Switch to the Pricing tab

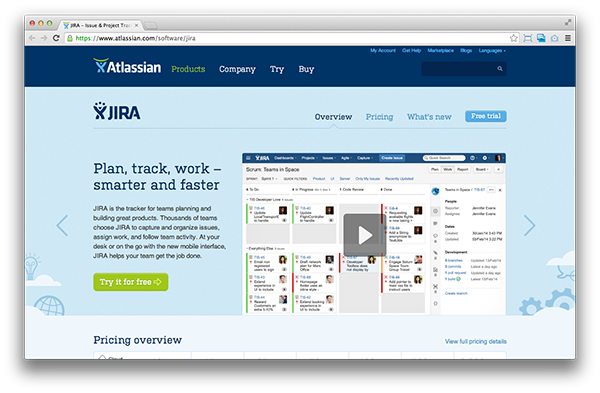pyautogui.click(x=379, y=117)
